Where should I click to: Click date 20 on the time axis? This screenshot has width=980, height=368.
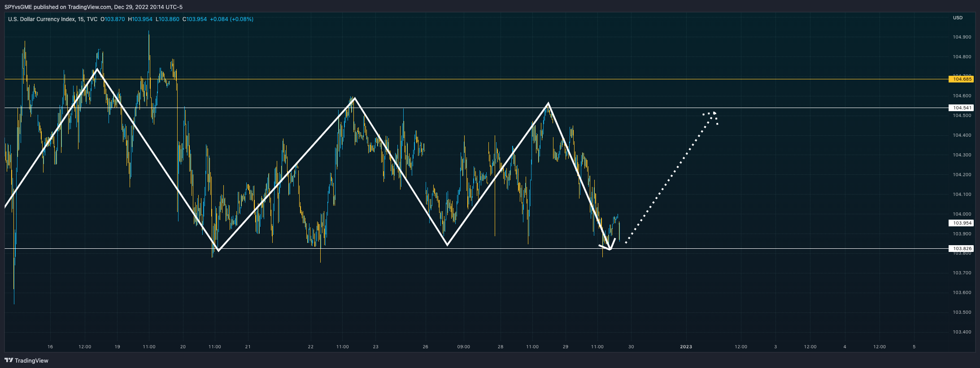click(183, 347)
